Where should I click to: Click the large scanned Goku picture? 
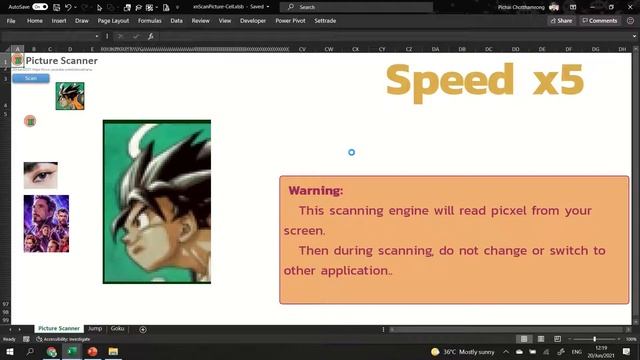157,202
